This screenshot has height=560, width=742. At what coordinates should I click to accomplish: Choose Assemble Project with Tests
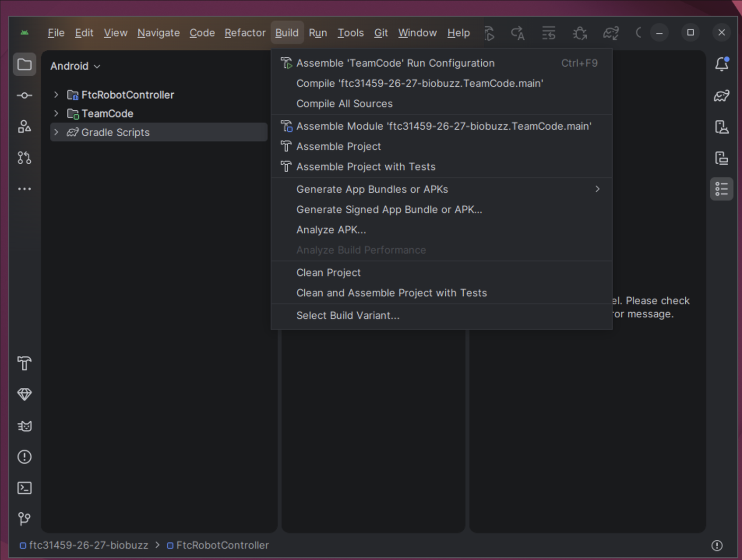(441, 167)
